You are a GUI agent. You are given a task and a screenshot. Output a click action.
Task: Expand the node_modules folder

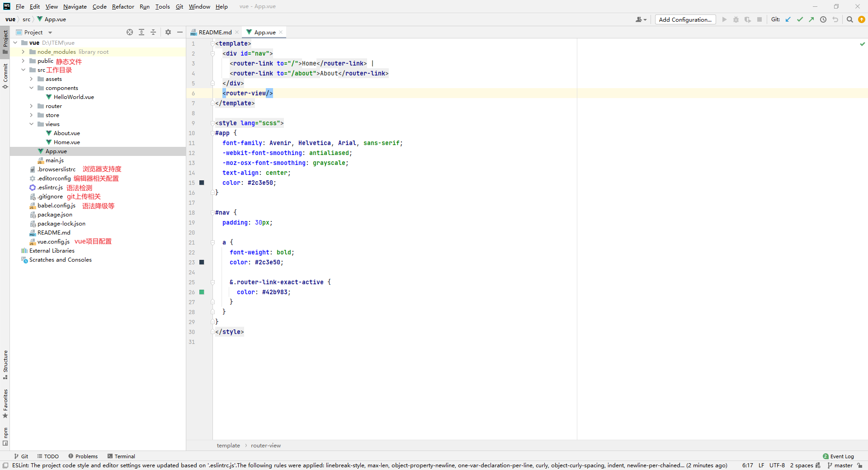[23, 52]
